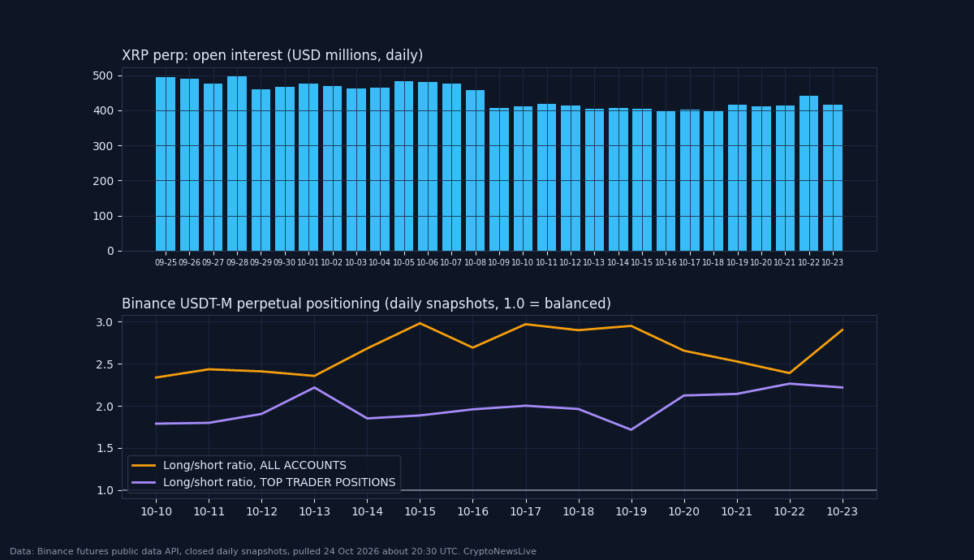
Task: Click the '10-19' date label on the positioning chart
Action: (x=631, y=511)
